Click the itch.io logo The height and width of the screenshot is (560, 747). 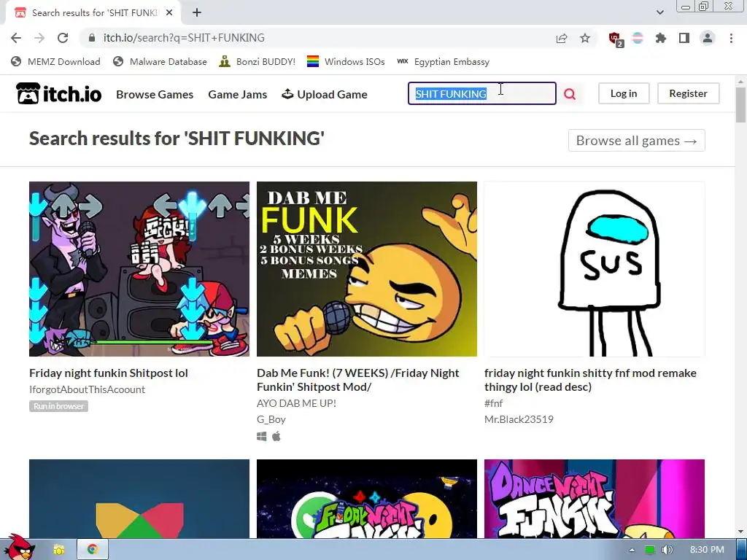(x=58, y=94)
